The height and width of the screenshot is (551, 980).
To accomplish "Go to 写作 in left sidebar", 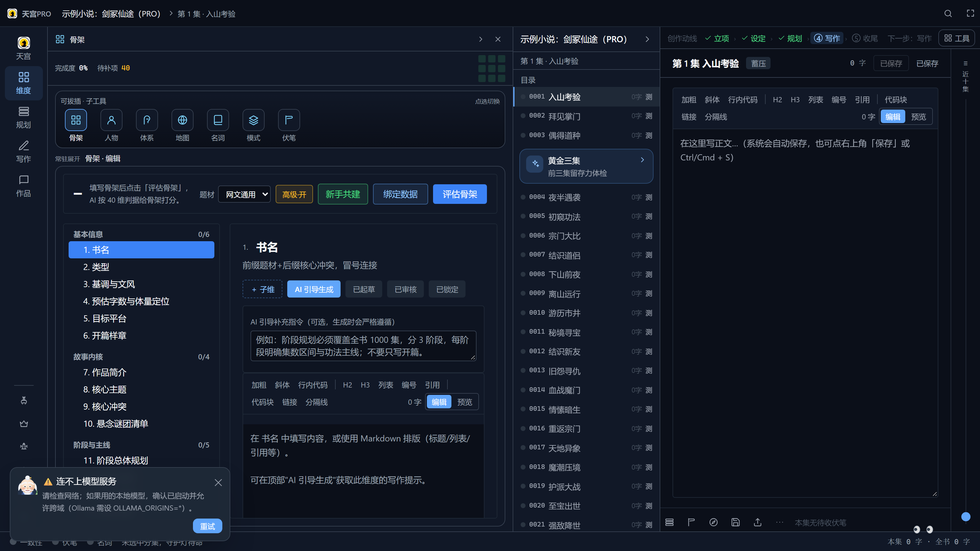I will pyautogui.click(x=24, y=151).
